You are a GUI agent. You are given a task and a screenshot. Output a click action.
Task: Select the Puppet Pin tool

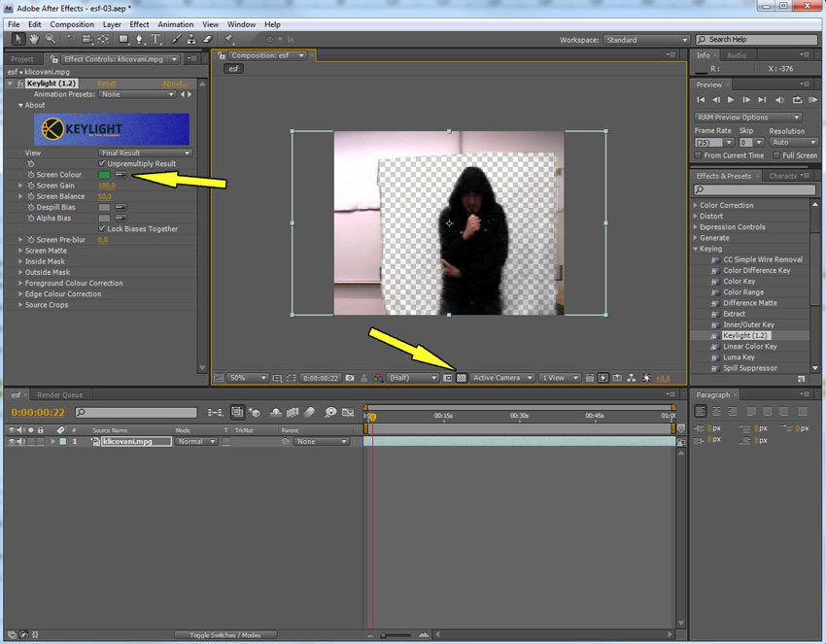[229, 39]
